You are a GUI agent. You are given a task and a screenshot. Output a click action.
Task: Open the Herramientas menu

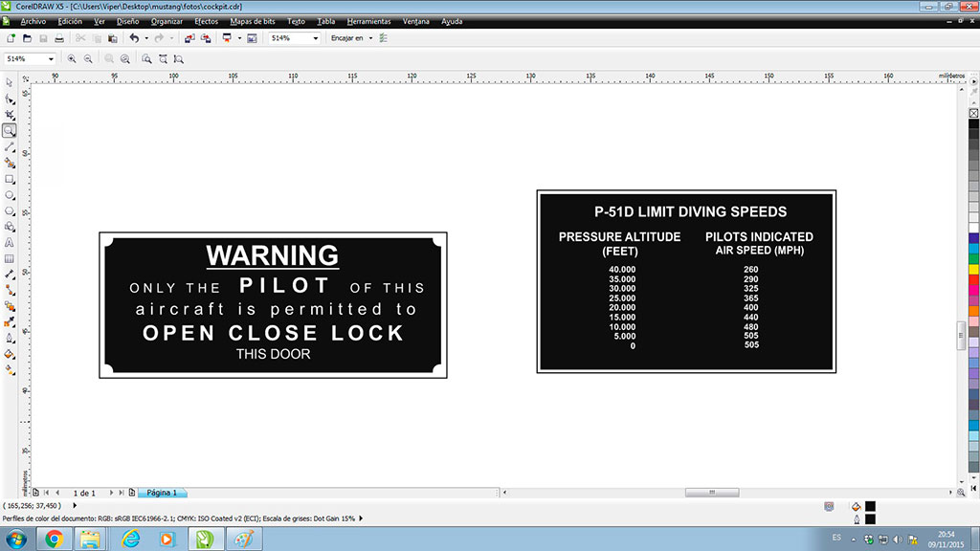368,21
